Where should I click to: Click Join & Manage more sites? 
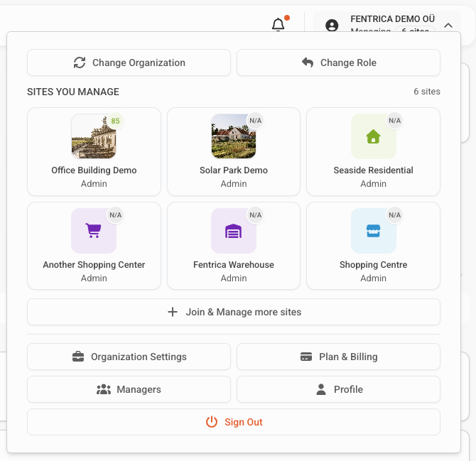234,312
